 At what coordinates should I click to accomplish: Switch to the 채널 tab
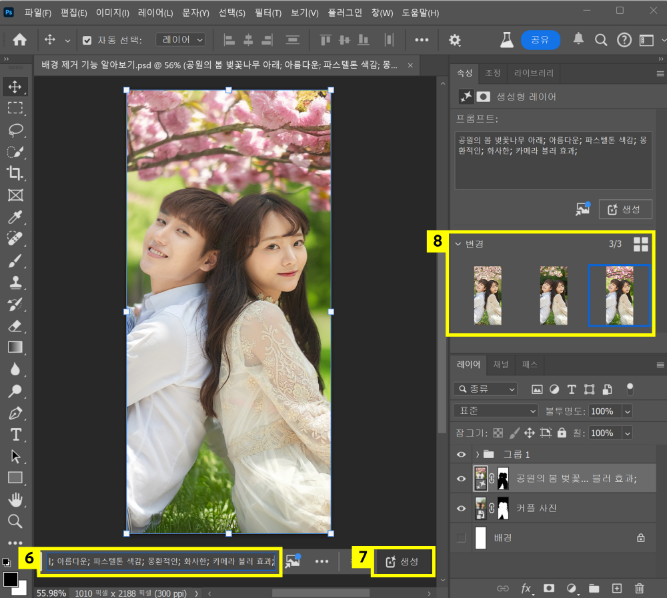pyautogui.click(x=501, y=365)
